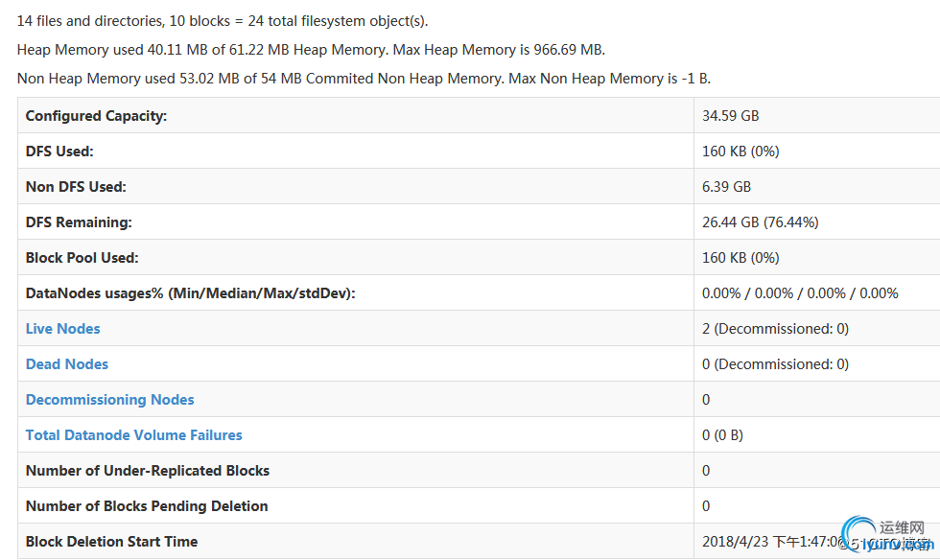
Task: Click Number of Blocks Pending Deletion label
Action: (x=147, y=506)
